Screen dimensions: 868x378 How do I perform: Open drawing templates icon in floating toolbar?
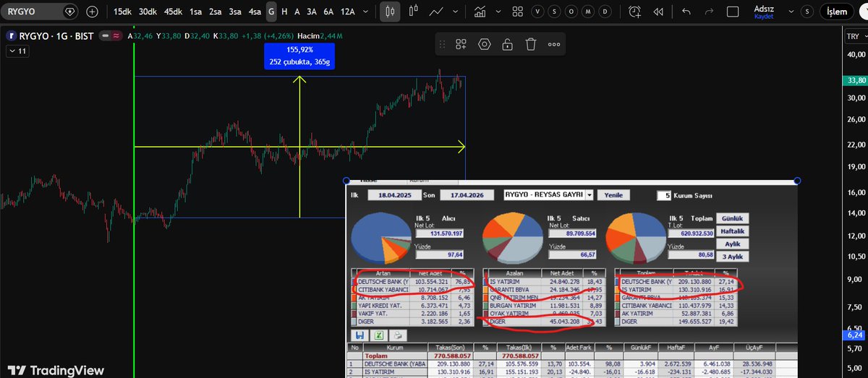461,44
